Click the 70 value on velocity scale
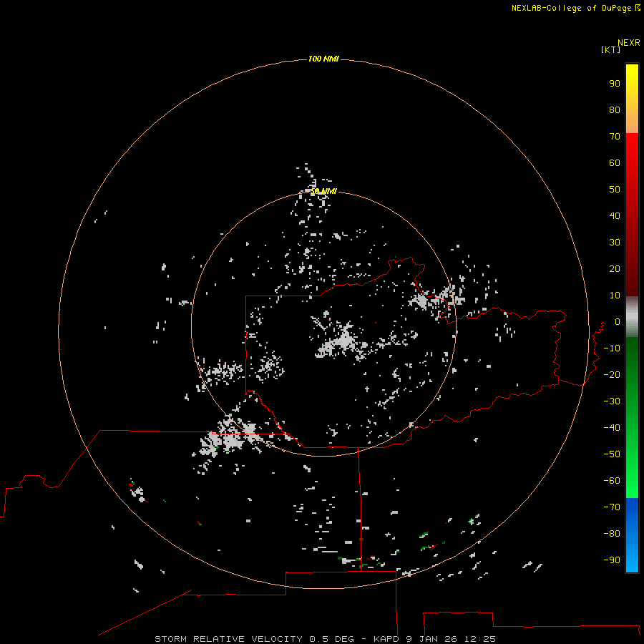Screen dimensions: 644x644 [x=615, y=137]
